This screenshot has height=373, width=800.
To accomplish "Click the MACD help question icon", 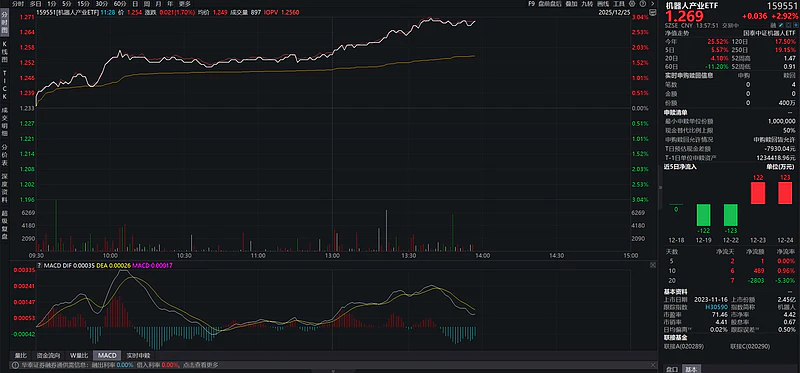I will click(x=39, y=265).
